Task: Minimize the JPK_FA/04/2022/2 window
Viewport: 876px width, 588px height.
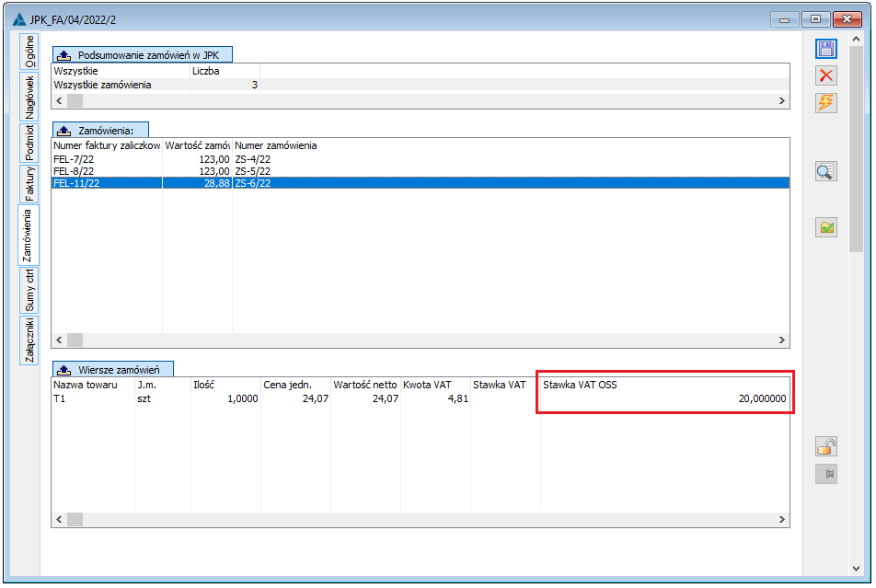Action: 784,19
